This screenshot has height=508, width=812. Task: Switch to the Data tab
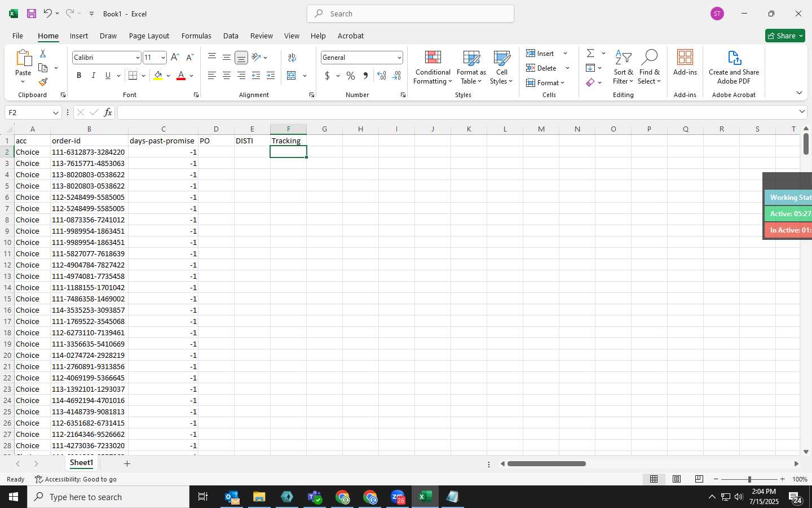point(231,36)
